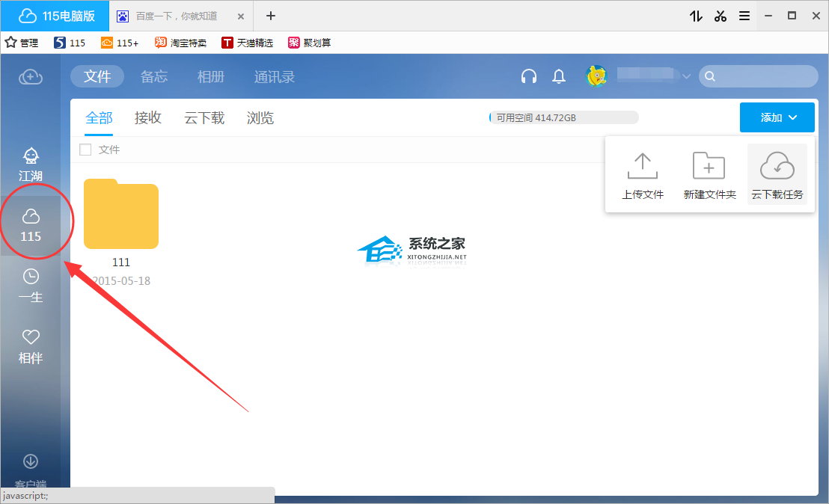Viewport: 829px width, 504px height.
Task: Click the up-down arrows transfer icon in title bar
Action: pyautogui.click(x=696, y=16)
